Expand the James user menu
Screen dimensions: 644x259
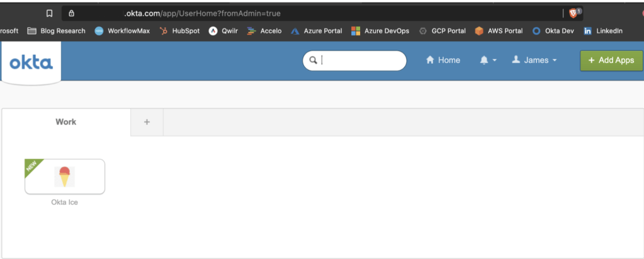tap(534, 60)
